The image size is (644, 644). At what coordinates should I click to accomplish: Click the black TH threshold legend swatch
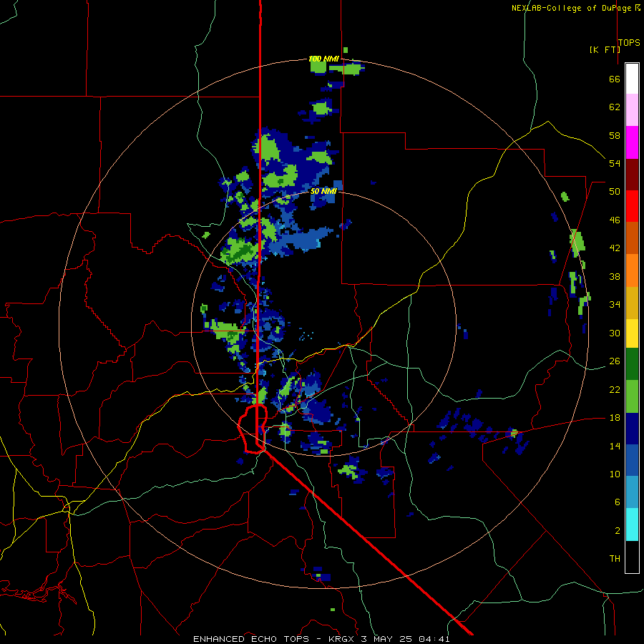point(632,557)
